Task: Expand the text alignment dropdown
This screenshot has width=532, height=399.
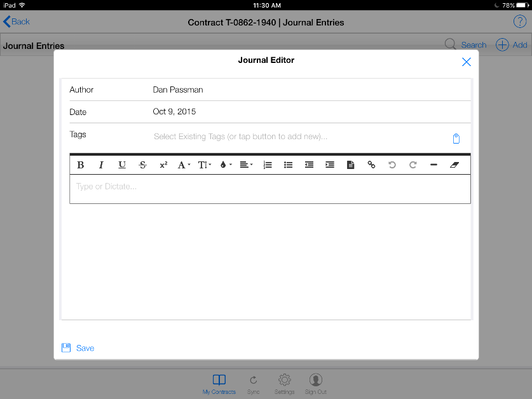Action: coord(246,165)
